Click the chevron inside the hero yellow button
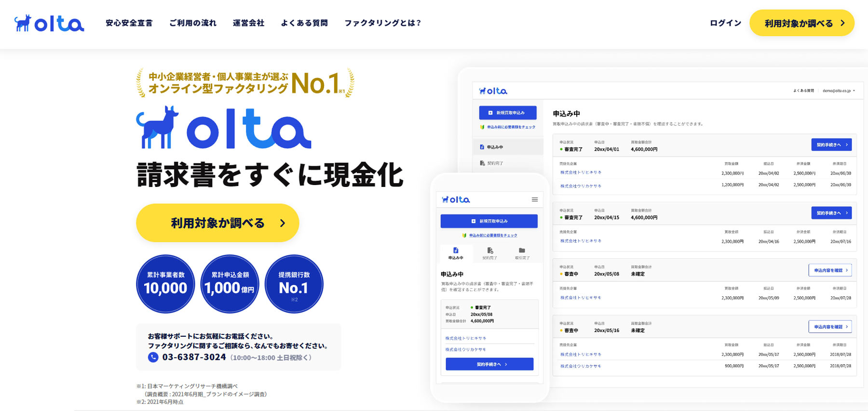The width and height of the screenshot is (868, 411). point(283,223)
